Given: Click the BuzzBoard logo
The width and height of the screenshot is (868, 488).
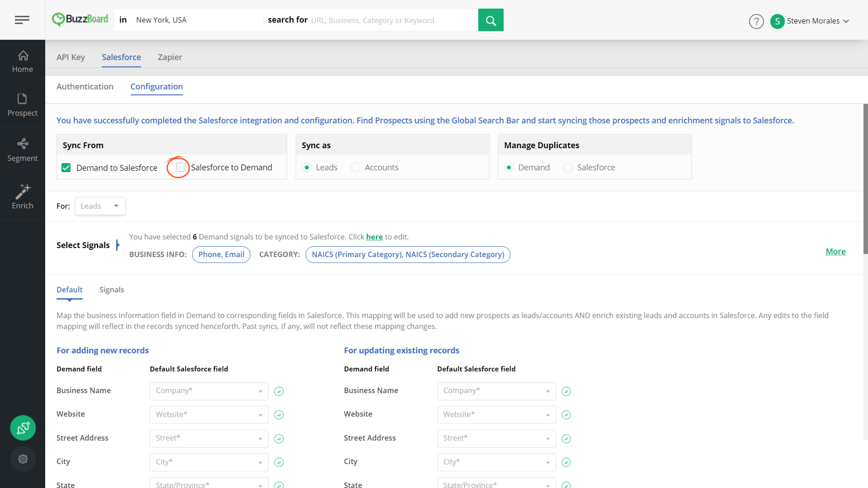Looking at the screenshot, I should 80,19.
